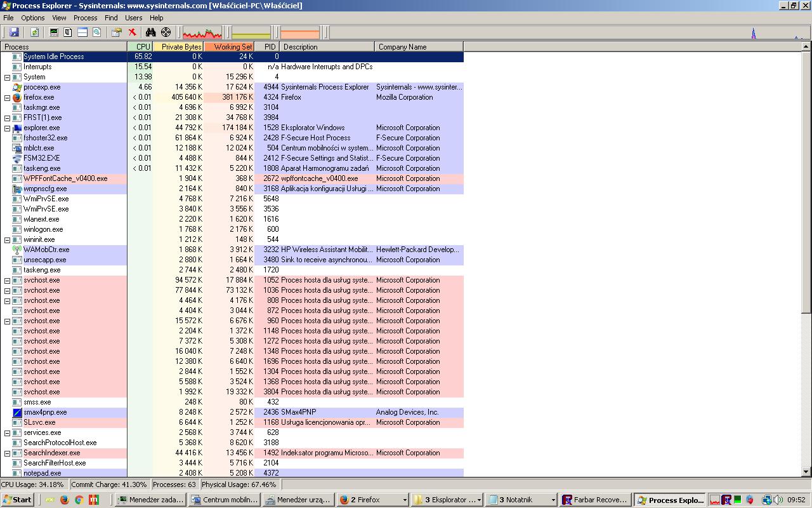The image size is (812, 508).
Task: Click the Start button on the taskbar
Action: point(16,499)
